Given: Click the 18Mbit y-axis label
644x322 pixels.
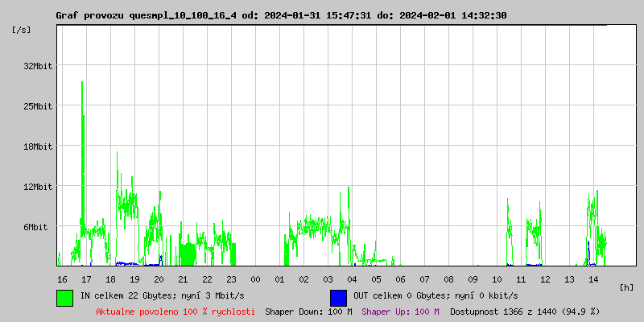Looking at the screenshot, I should tap(37, 147).
